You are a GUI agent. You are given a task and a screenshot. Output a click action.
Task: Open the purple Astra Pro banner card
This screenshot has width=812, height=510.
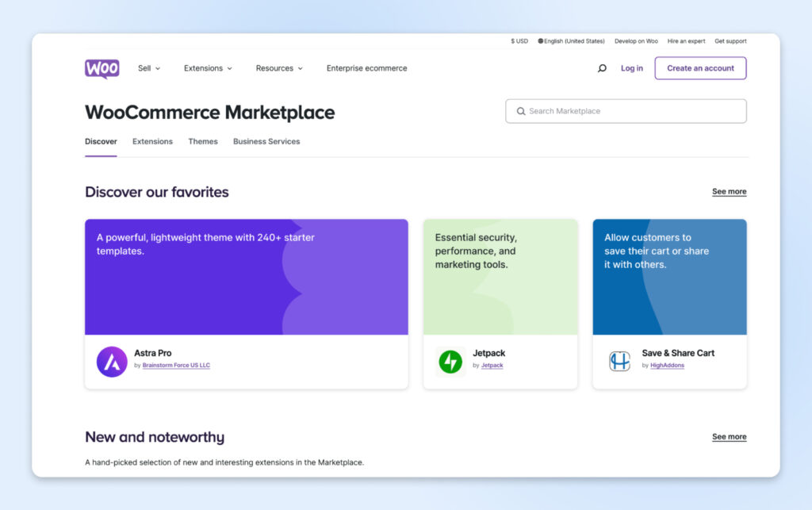tap(246, 277)
